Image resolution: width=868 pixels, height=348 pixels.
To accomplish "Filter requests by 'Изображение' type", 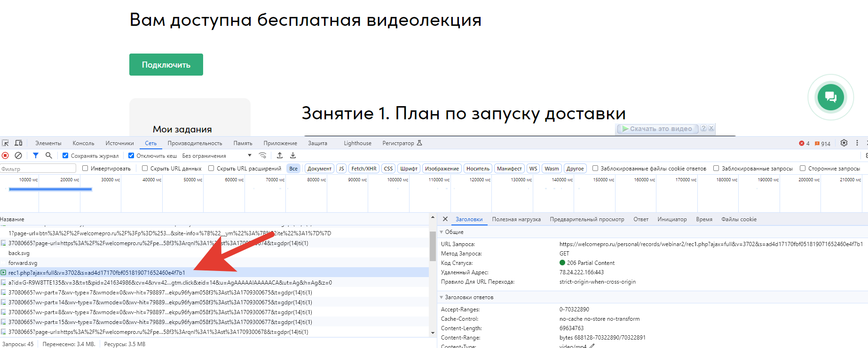I will pos(442,169).
